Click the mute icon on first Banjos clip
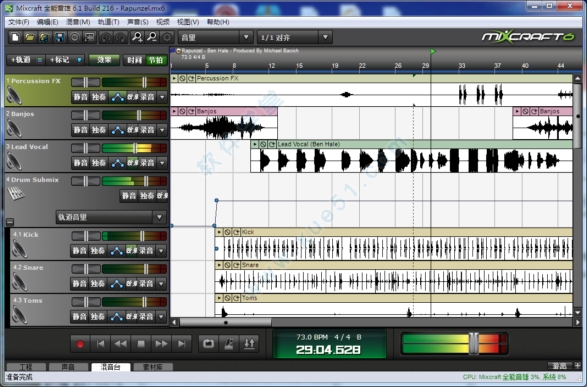This screenshot has height=387, width=587. coord(182,111)
